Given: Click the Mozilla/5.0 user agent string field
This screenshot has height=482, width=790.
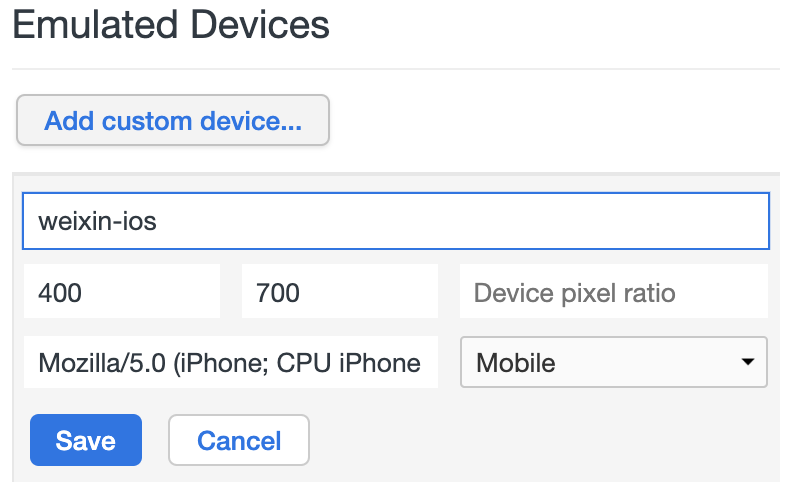Looking at the screenshot, I should pos(231,362).
